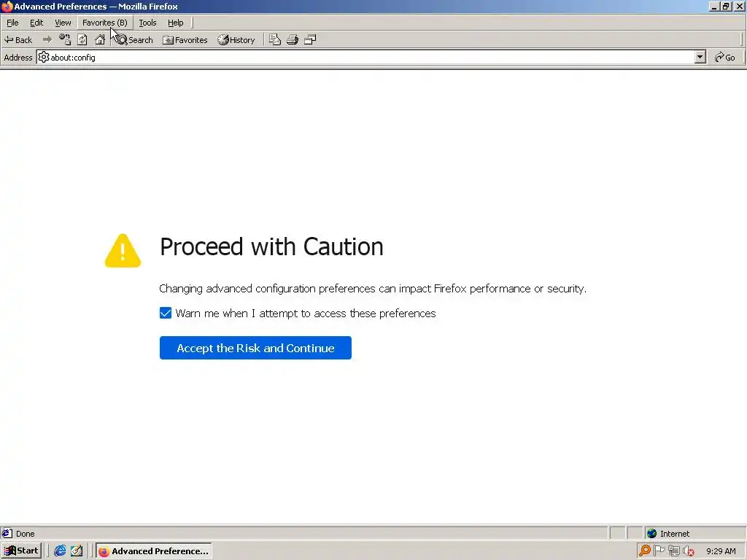Open the File menu
The height and width of the screenshot is (560, 747).
[x=12, y=23]
